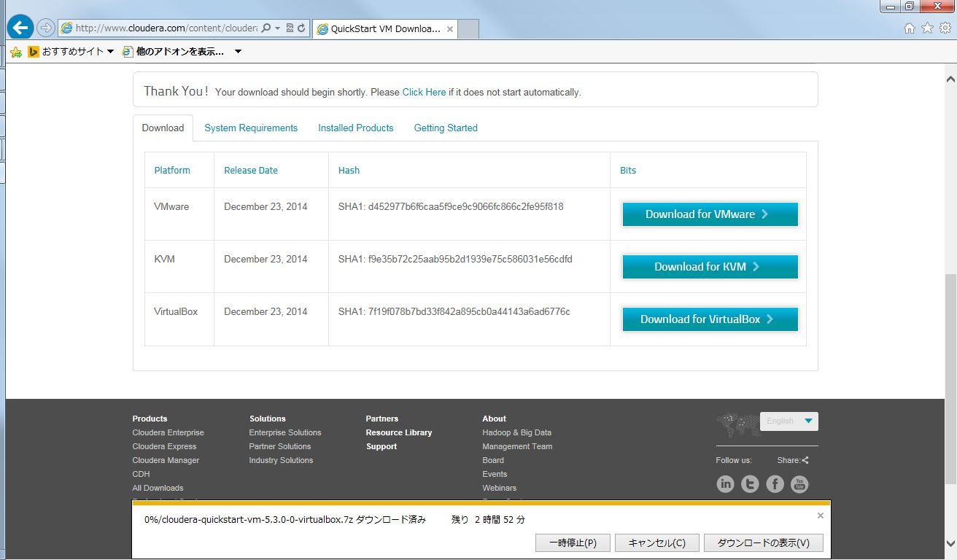This screenshot has height=560, width=957.
Task: Open the Support footer link
Action: tap(381, 446)
